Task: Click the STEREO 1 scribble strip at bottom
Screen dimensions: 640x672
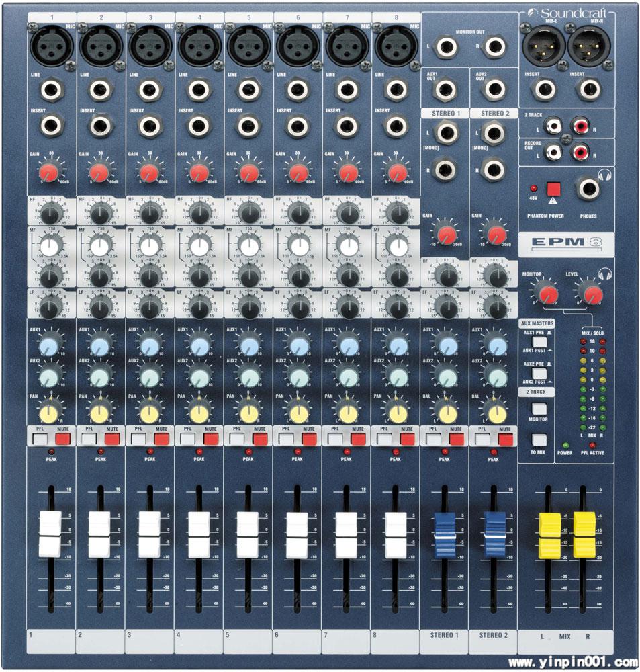Action: point(445,642)
